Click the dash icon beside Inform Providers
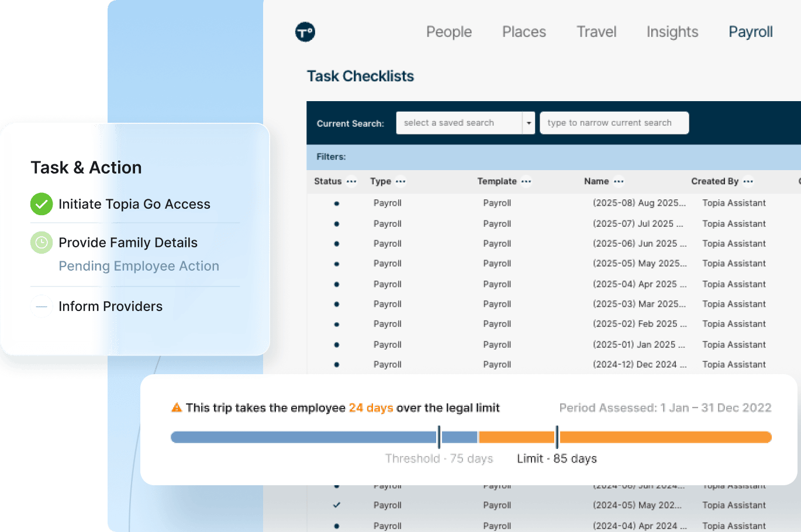The width and height of the screenshot is (801, 532). click(42, 306)
